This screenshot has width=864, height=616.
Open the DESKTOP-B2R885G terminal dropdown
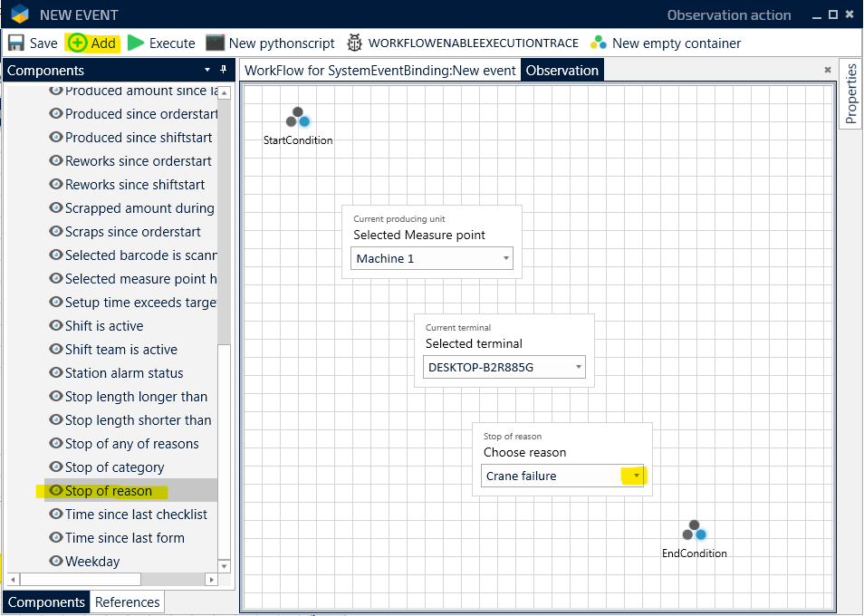[578, 368]
